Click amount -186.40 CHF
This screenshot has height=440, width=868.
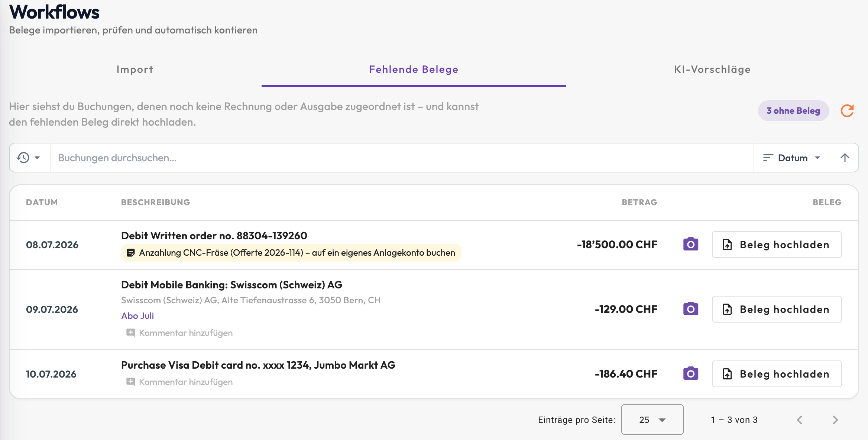pyautogui.click(x=626, y=374)
